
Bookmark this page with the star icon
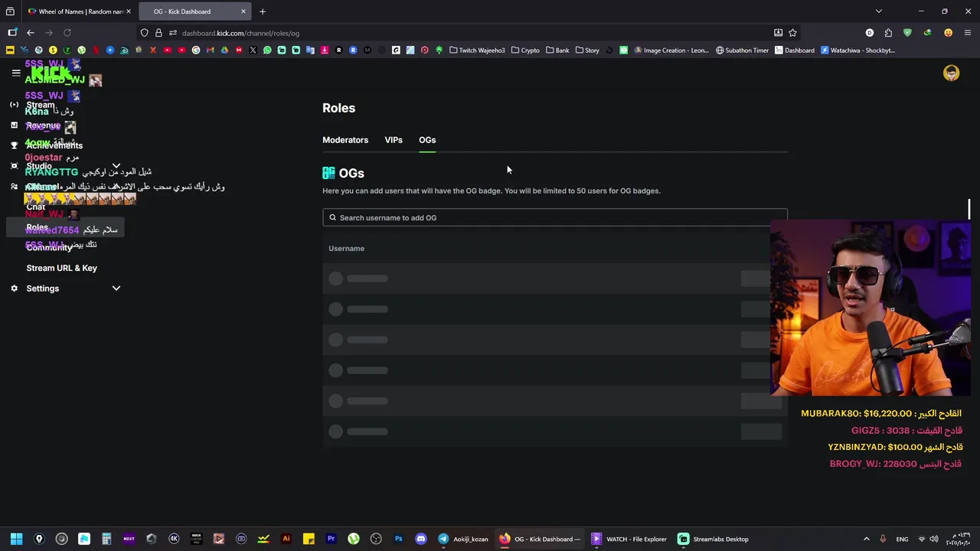[792, 33]
